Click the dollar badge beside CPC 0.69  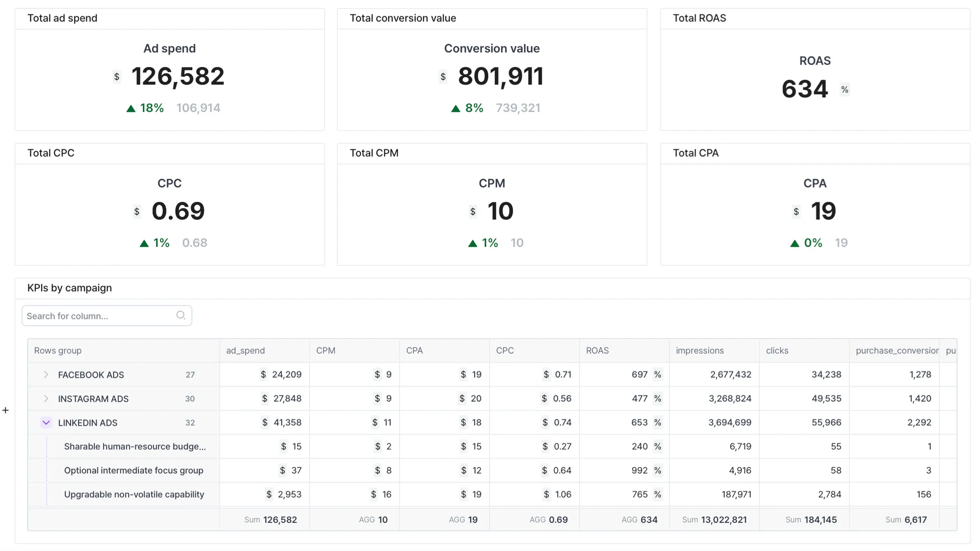(x=137, y=211)
